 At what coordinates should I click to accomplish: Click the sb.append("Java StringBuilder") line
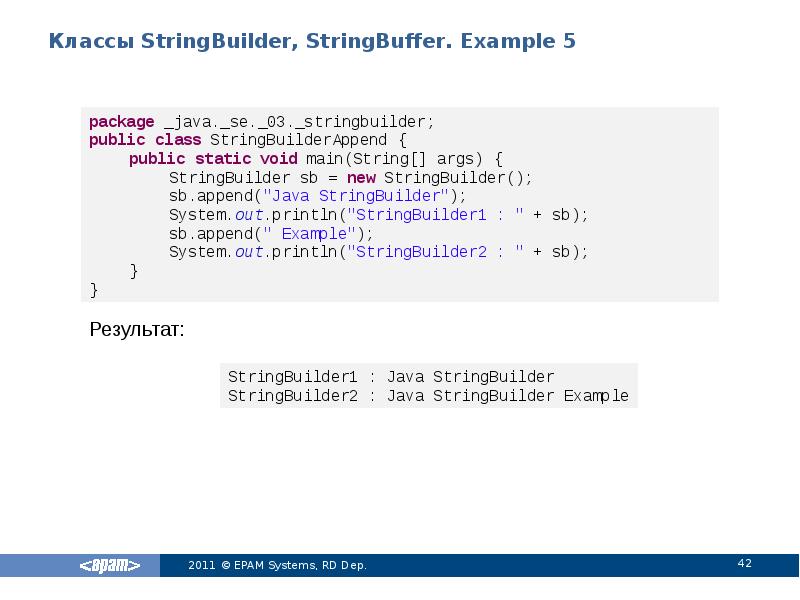point(317,196)
